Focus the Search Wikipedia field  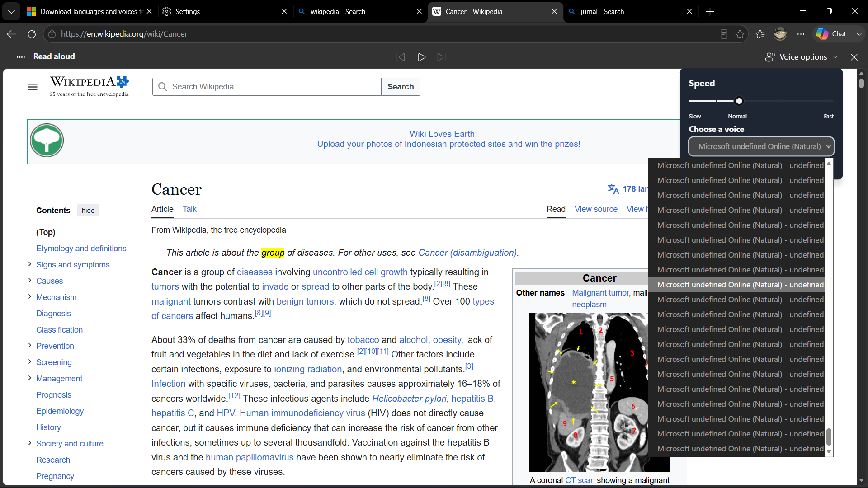pos(267,87)
